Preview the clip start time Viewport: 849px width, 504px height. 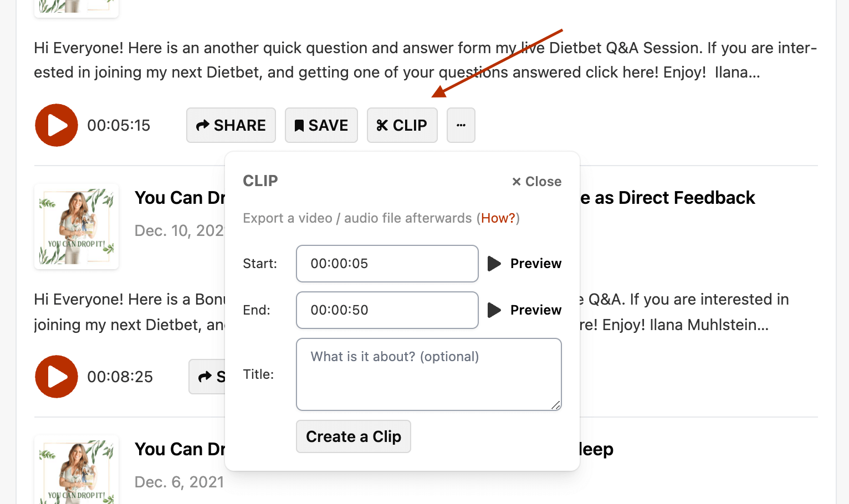coord(524,264)
